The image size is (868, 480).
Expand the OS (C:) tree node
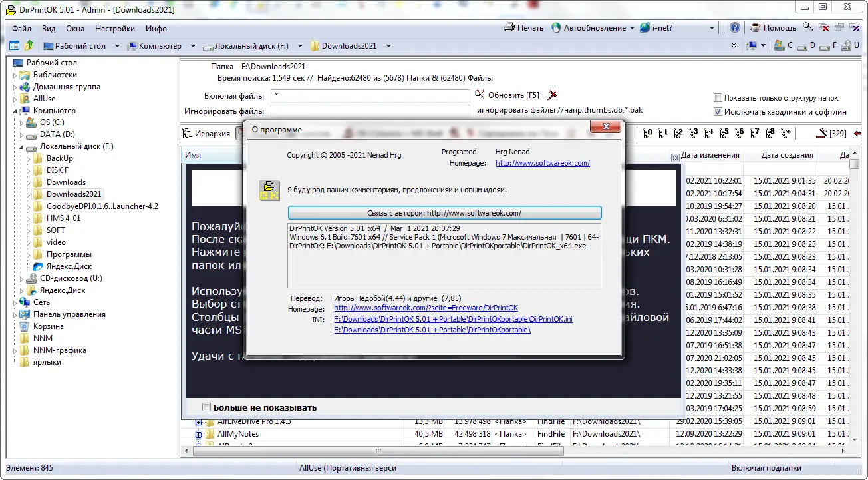tap(21, 123)
